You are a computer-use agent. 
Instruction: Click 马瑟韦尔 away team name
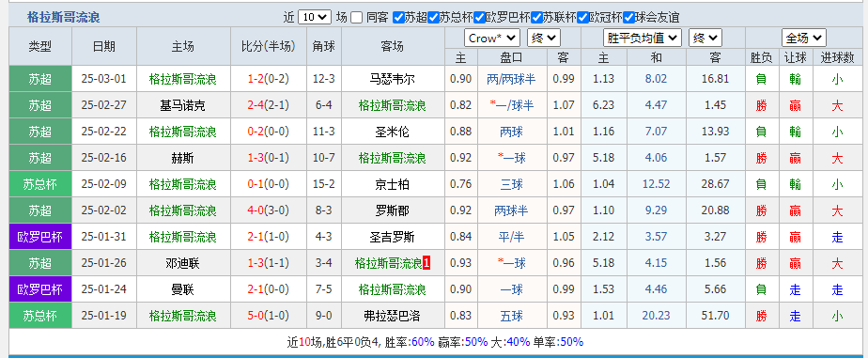coord(392,79)
